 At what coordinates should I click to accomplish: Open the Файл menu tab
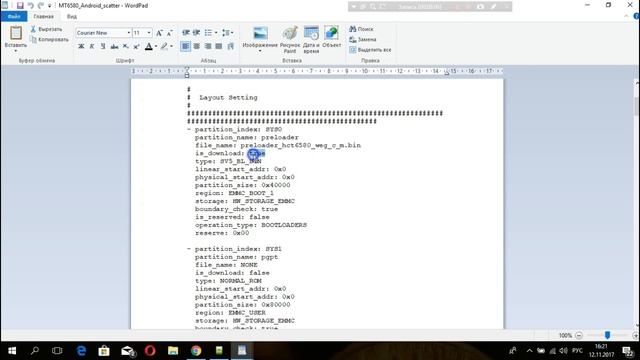click(x=14, y=17)
